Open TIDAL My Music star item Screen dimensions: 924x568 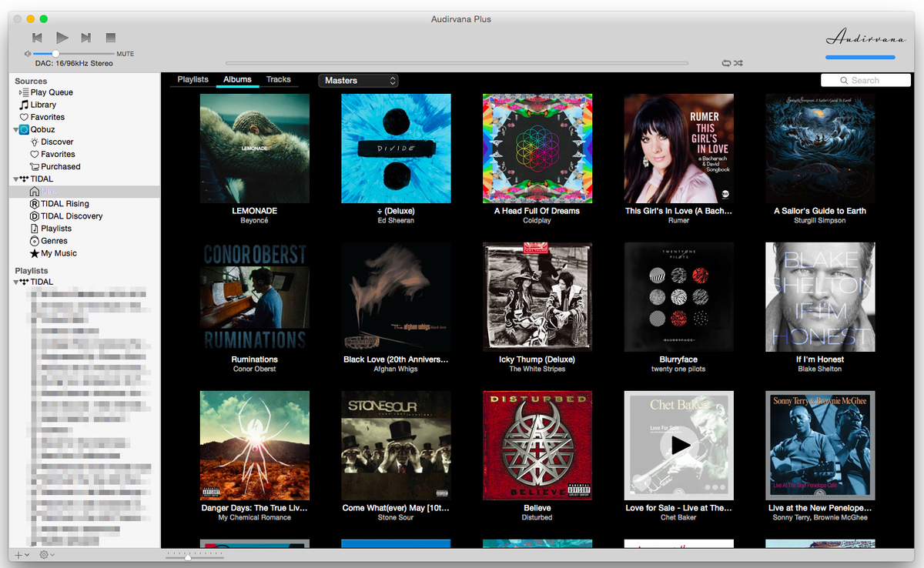pos(53,253)
